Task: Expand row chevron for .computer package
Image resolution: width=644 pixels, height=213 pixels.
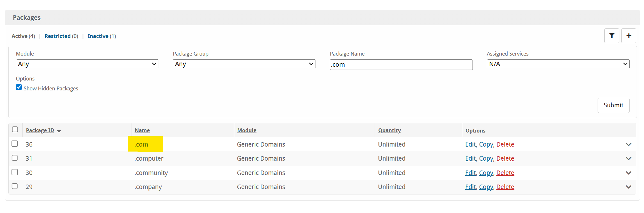Action: (628, 159)
